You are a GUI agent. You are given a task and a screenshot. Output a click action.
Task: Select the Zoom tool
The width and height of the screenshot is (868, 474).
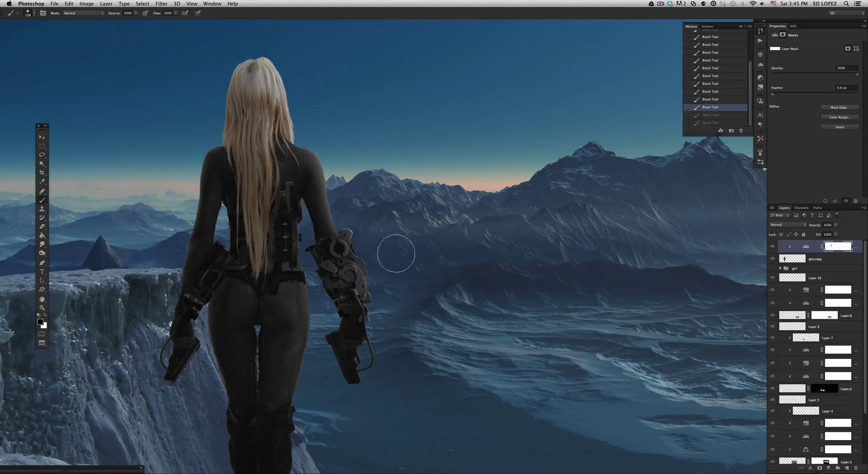(x=42, y=308)
